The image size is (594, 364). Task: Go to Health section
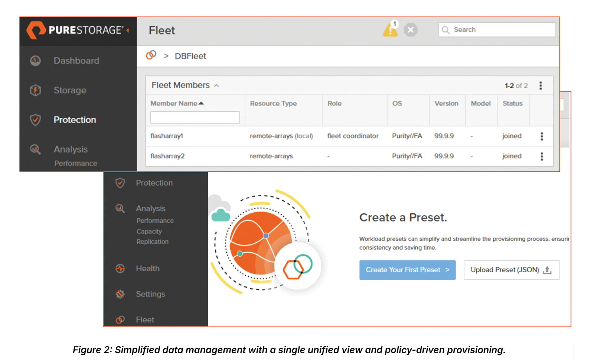(148, 268)
